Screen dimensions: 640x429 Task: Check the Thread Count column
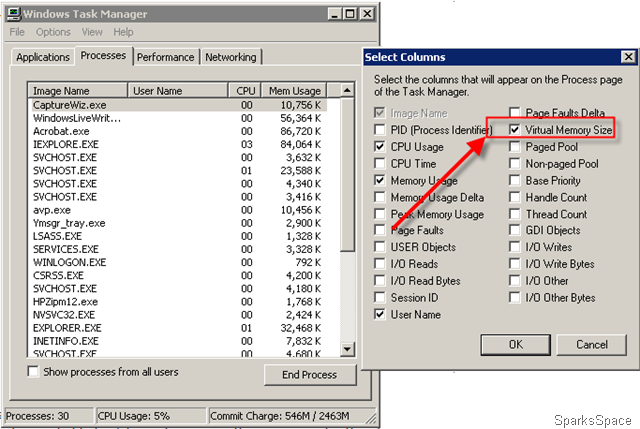(x=515, y=214)
